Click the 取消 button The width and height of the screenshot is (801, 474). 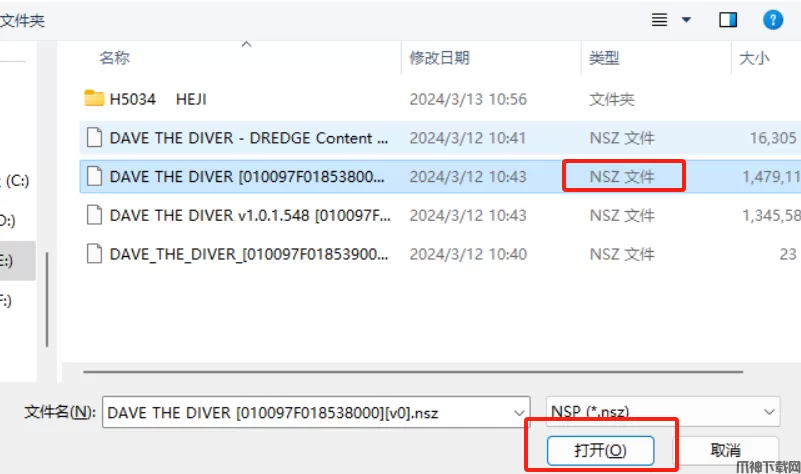pyautogui.click(x=725, y=450)
